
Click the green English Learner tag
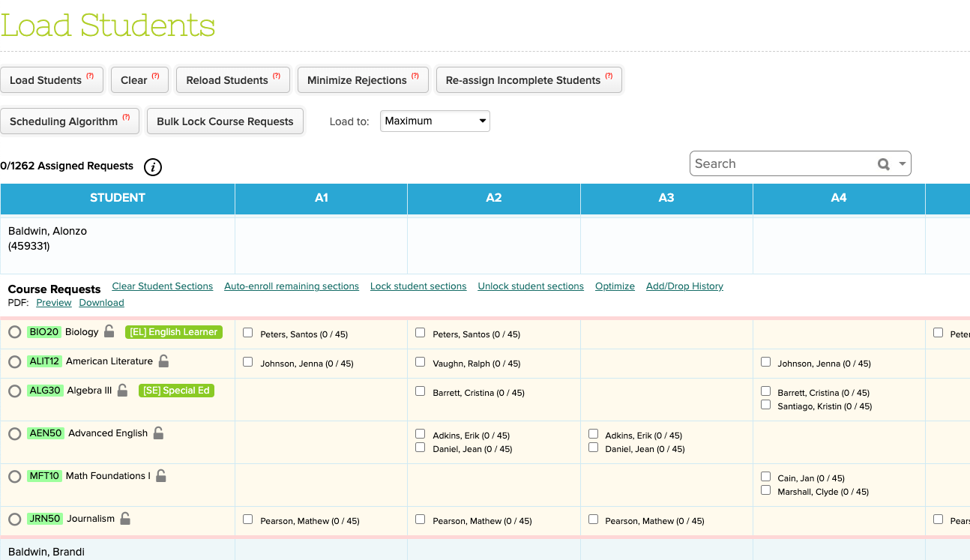174,332
